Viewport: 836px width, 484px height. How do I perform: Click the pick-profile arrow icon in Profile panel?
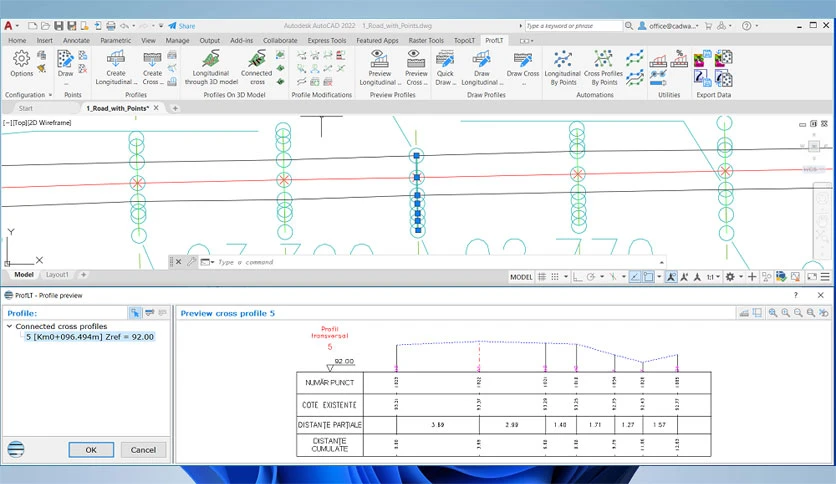(135, 313)
